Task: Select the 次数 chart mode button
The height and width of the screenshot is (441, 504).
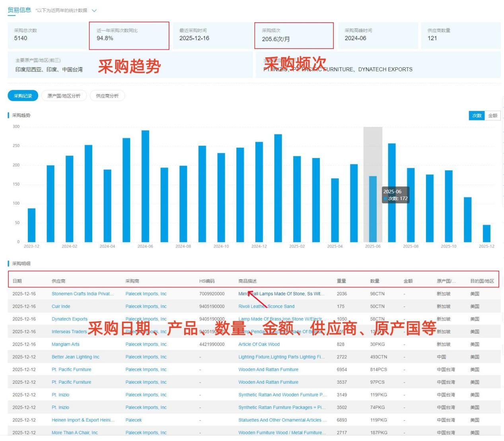Action: 477,116
